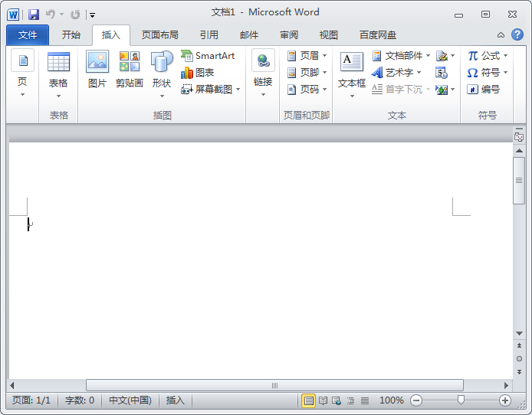The height and width of the screenshot is (415, 532).
Task: Switch to the 视图 View tab
Action: [x=329, y=35]
